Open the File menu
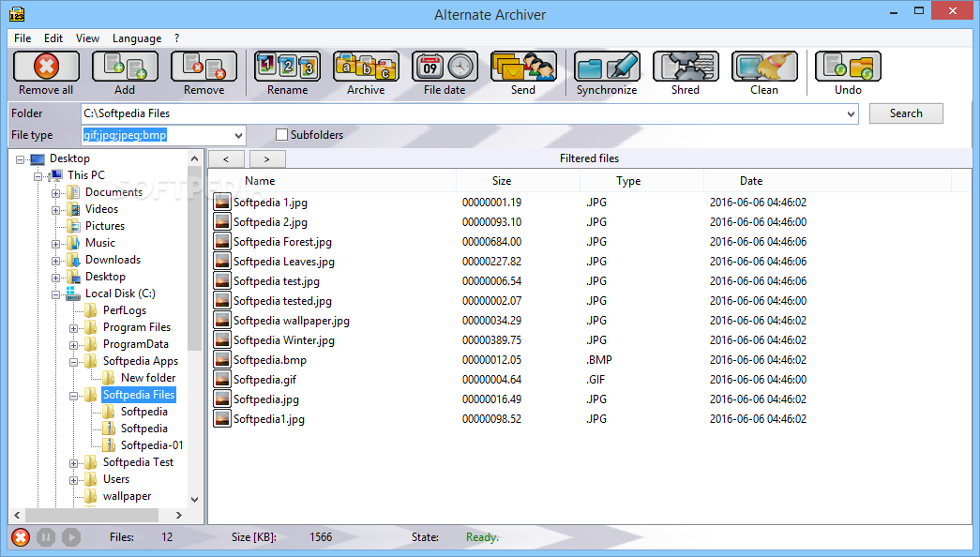 coord(23,38)
